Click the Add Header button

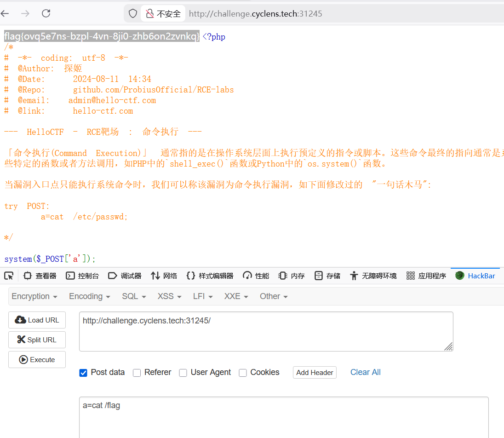point(315,372)
